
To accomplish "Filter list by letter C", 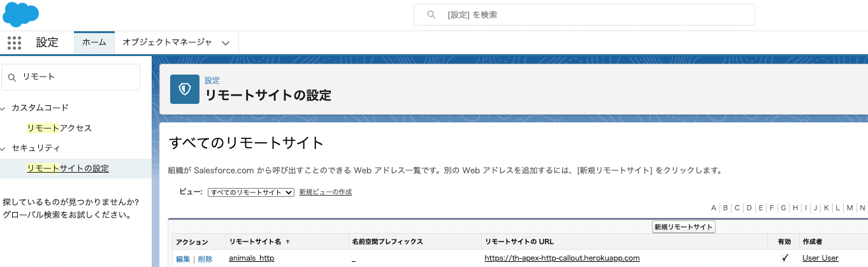I will click(737, 208).
